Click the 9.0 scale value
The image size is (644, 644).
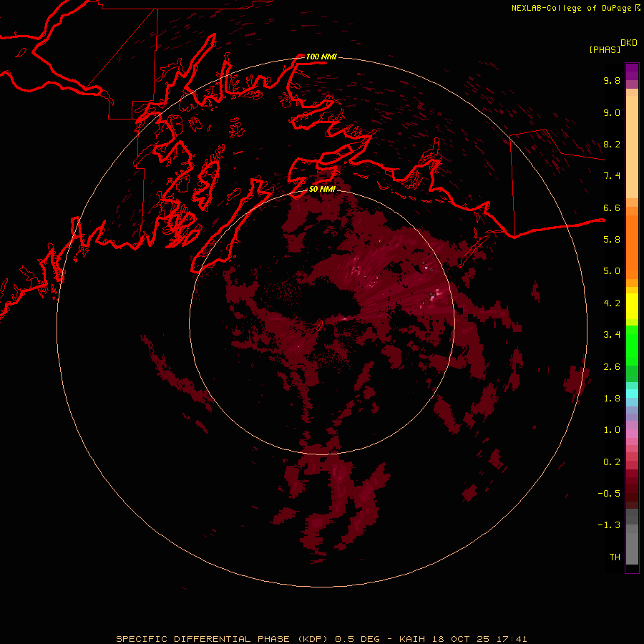612,112
